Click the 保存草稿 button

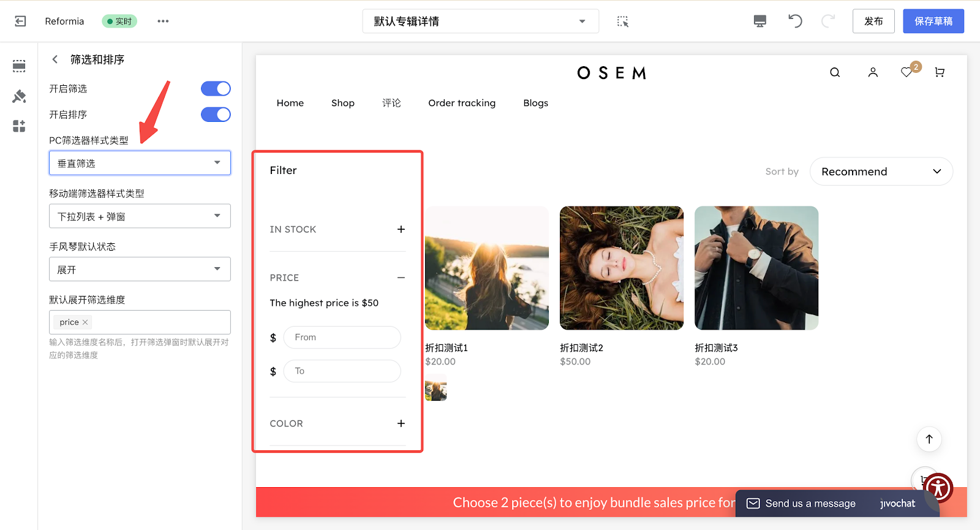(933, 21)
